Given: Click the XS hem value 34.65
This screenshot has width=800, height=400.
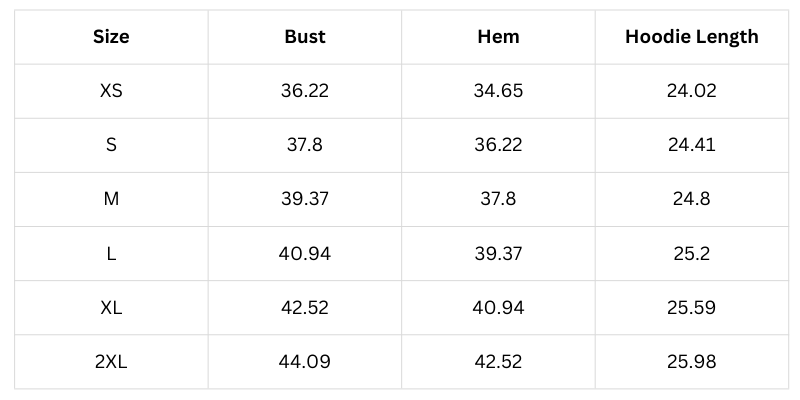Looking at the screenshot, I should (498, 91).
